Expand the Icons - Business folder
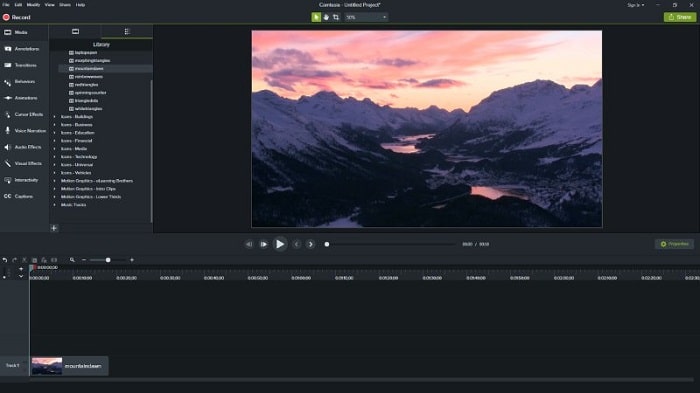700x393 pixels. point(55,125)
